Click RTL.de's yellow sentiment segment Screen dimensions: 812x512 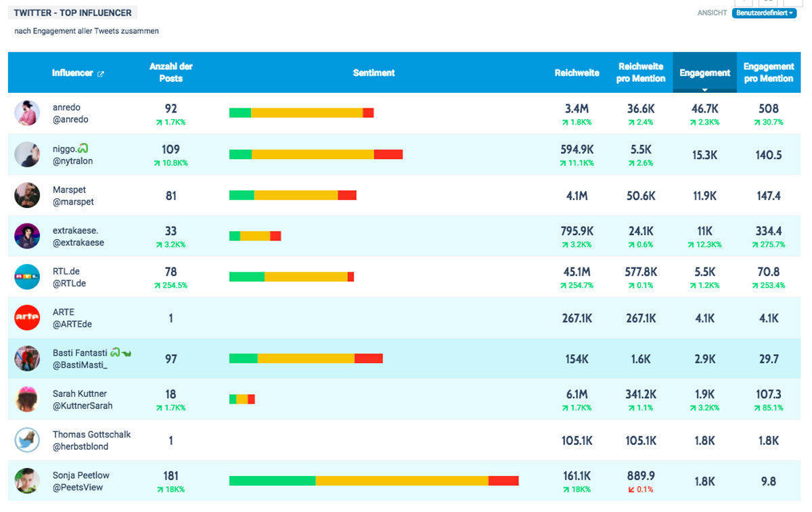click(x=306, y=277)
